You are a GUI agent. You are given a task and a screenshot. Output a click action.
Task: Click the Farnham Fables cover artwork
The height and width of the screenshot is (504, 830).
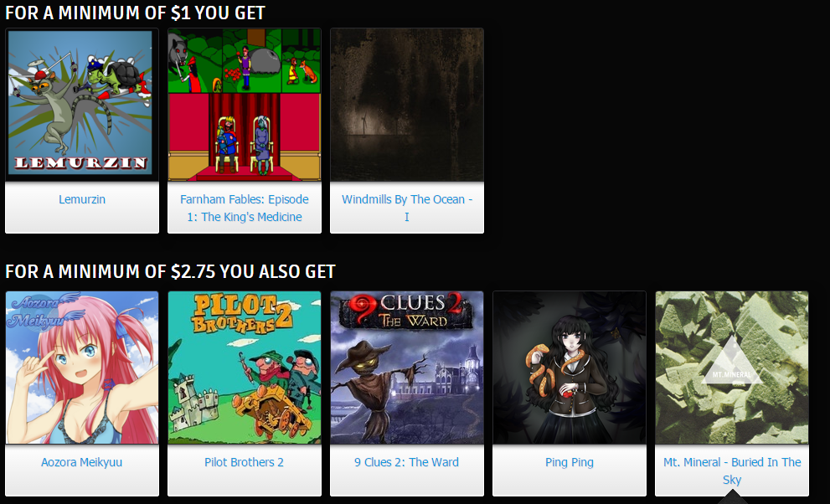point(244,104)
